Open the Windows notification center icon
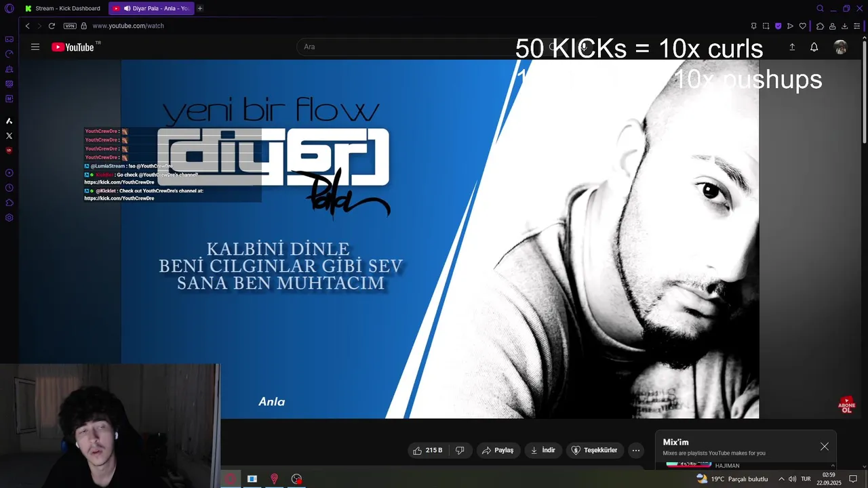 click(853, 479)
